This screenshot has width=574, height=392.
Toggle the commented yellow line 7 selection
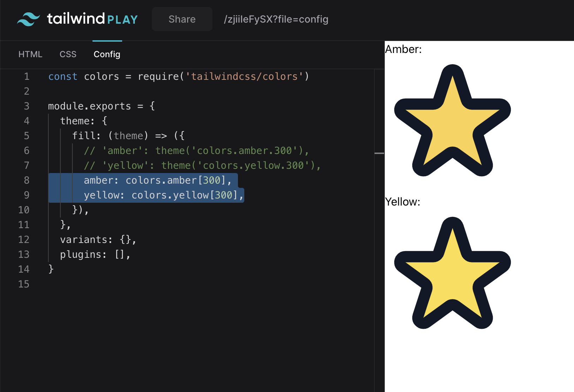(203, 165)
